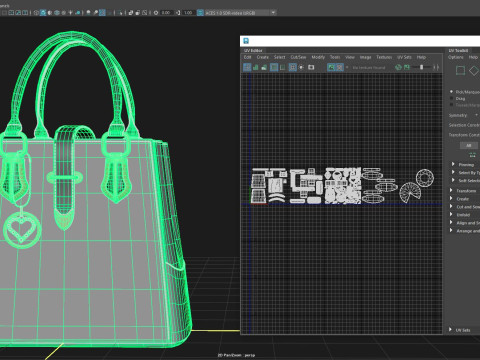
Task: Expand the Create section in UV Toolkit
Action: (451, 198)
